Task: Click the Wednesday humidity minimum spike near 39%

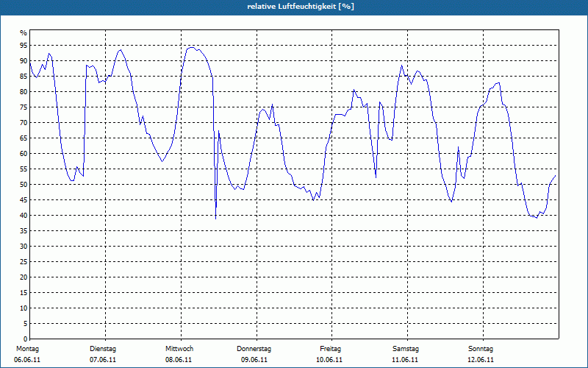Action: click(215, 219)
